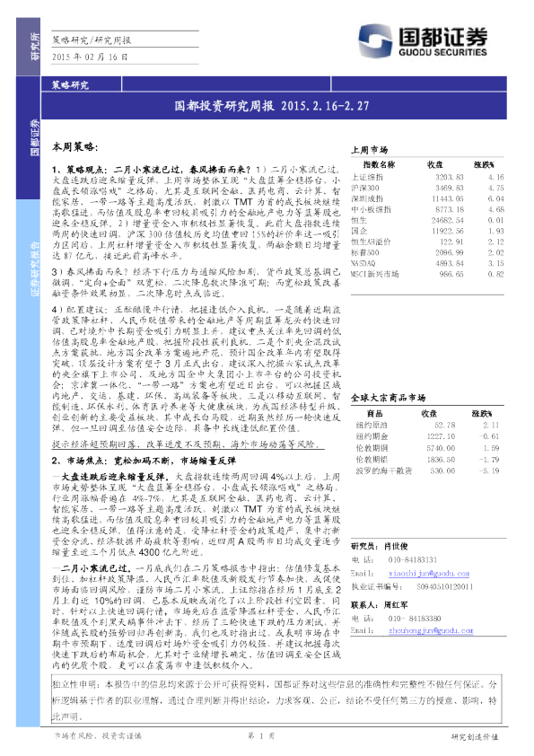Click the Guodu Securities logo icon
Image resolution: width=534 pixels, height=756 pixels.
374,41
